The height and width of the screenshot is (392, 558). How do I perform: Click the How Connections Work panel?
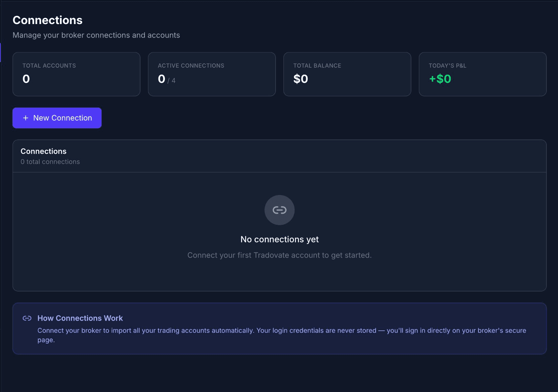279,328
